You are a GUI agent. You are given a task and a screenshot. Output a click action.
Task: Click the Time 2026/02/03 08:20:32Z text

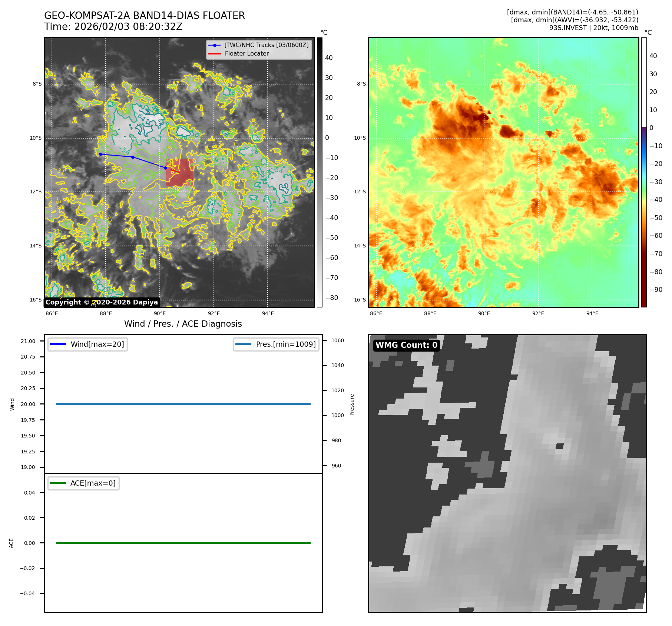tap(113, 27)
